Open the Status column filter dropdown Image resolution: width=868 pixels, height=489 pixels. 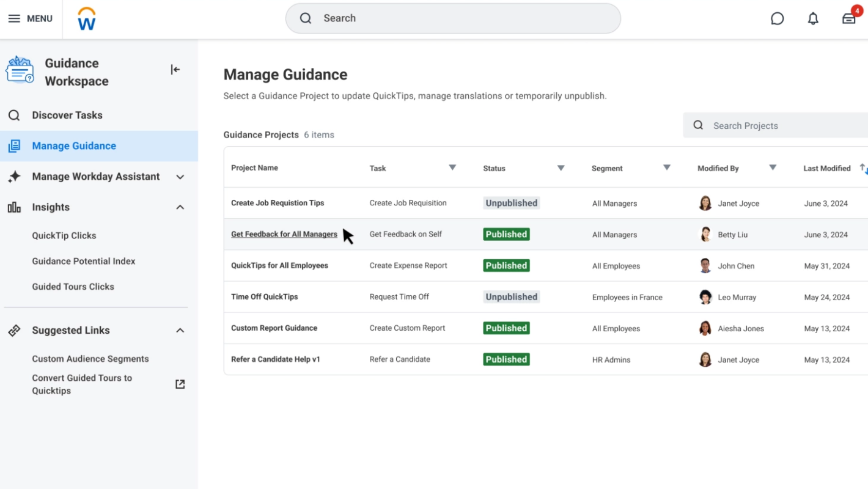tap(561, 168)
